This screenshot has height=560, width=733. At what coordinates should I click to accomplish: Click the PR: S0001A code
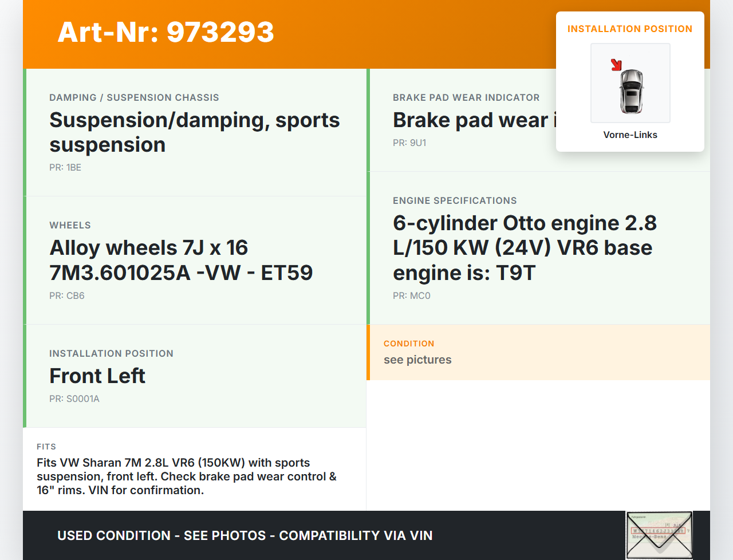click(x=74, y=399)
